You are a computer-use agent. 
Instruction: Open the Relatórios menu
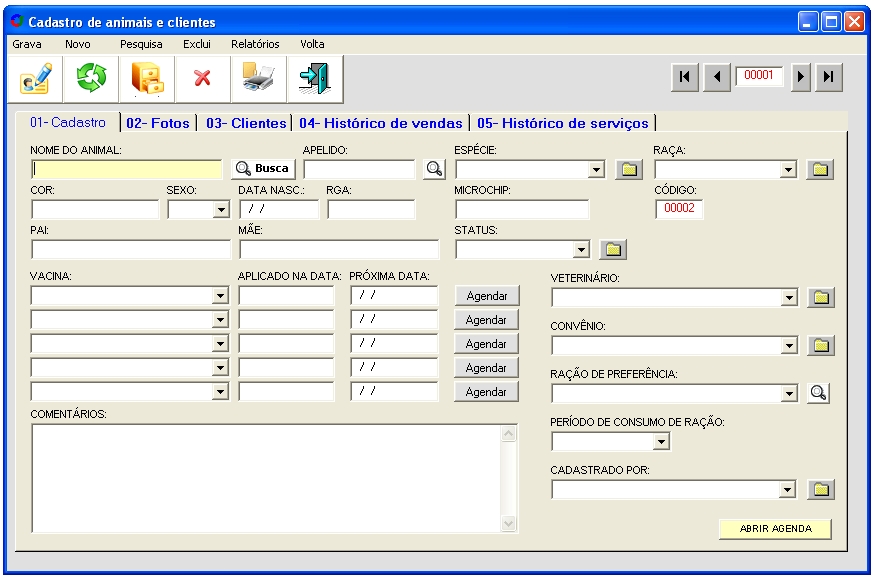coord(255,44)
